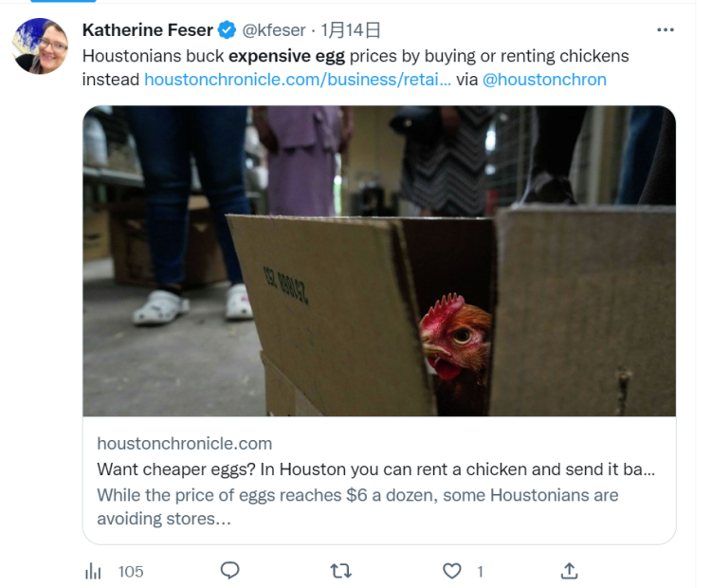Click the reply speech bubble icon
This screenshot has width=711, height=588.
coord(229,570)
